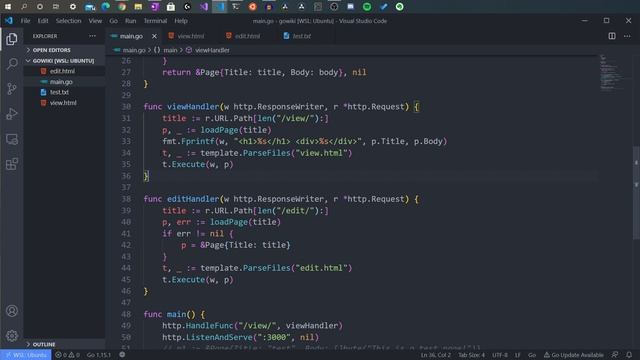The width and height of the screenshot is (640, 360).
Task: Open the Selection menu
Action: tap(68, 21)
